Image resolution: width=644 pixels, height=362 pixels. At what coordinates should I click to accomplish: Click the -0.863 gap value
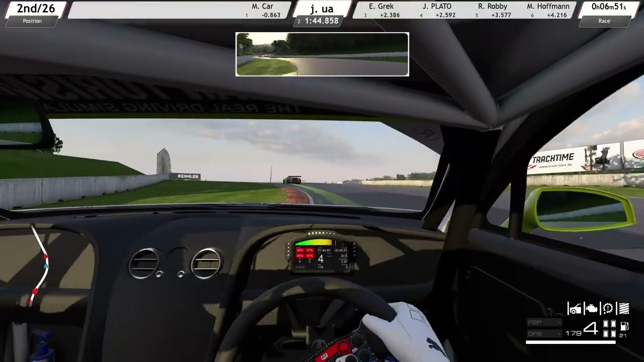coord(271,15)
